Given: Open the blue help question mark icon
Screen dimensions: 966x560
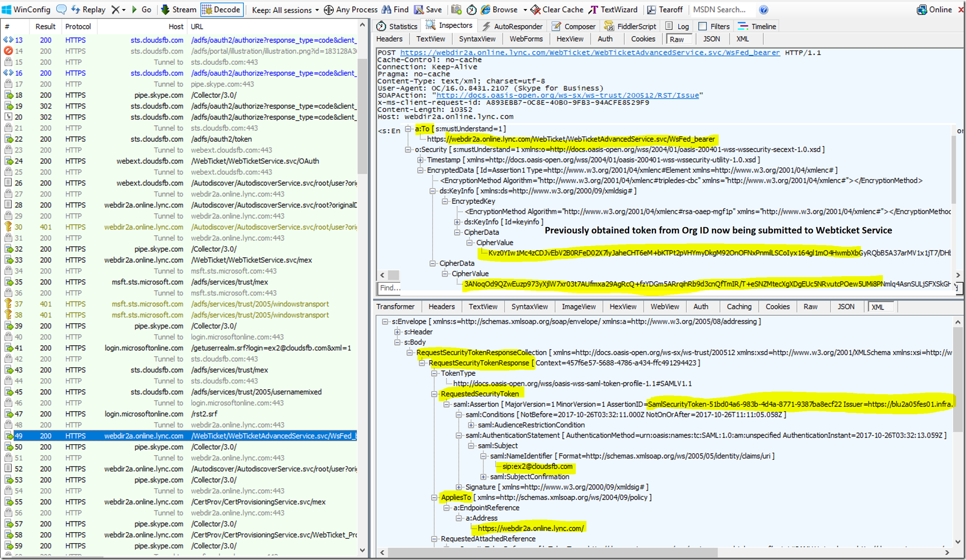Looking at the screenshot, I should [x=764, y=9].
